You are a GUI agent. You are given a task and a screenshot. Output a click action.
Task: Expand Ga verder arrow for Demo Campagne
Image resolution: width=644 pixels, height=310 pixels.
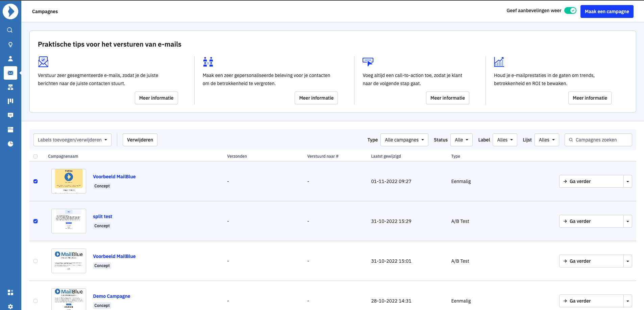click(628, 301)
